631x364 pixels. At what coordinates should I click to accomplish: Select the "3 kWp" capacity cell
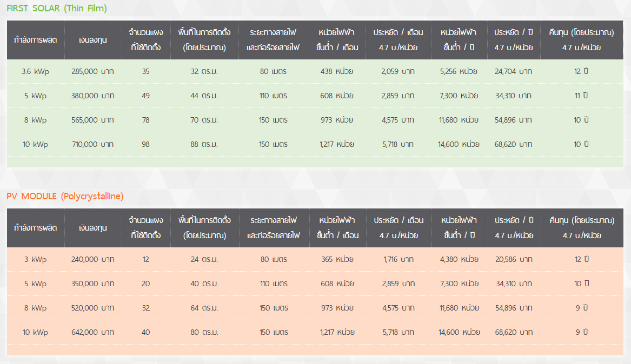coord(35,260)
